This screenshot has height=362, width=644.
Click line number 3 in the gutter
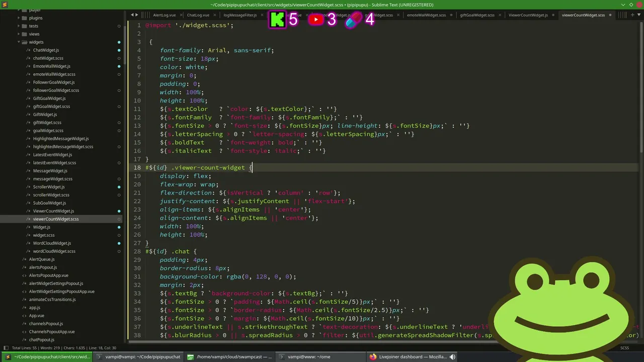139,42
